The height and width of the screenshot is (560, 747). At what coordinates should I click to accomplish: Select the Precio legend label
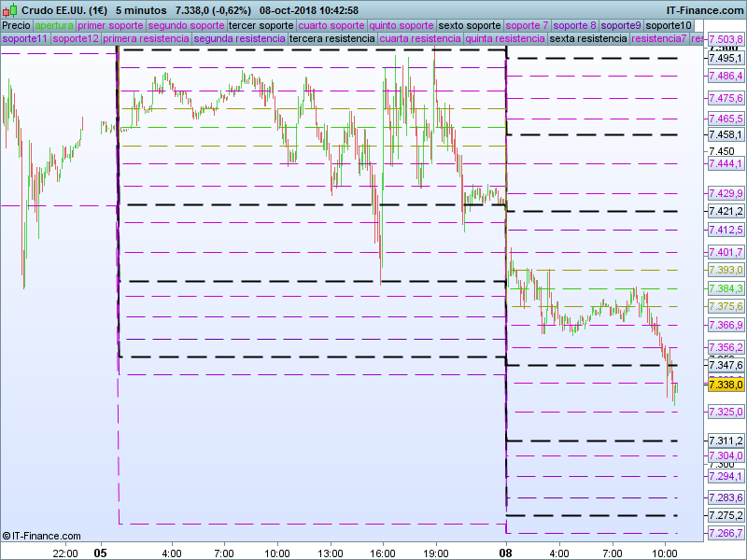16,25
